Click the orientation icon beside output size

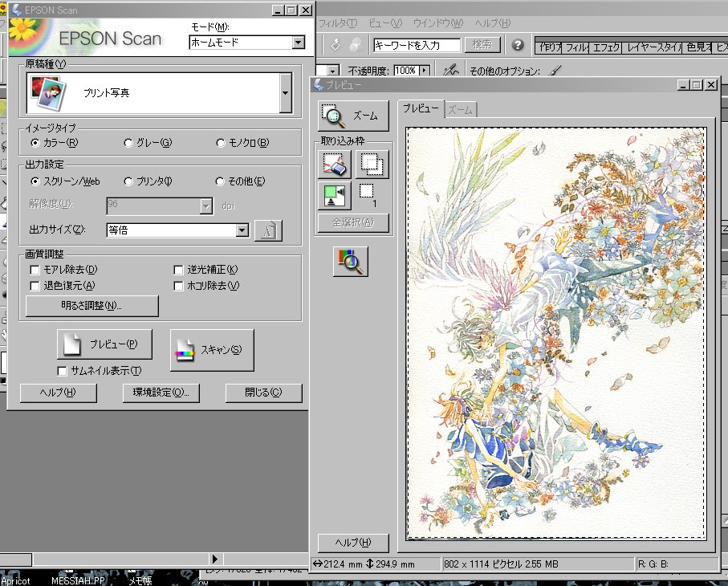click(x=268, y=230)
